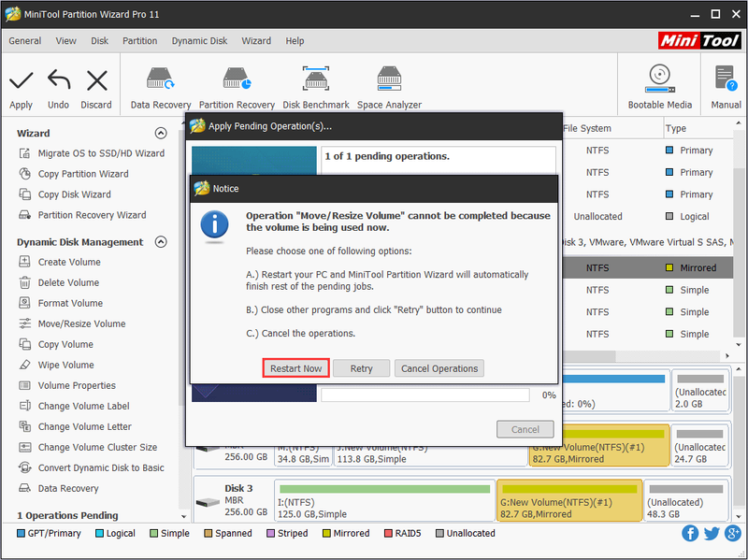The image size is (748, 560).
Task: Collapse the Dynamic Disk Management section
Action: [161, 242]
